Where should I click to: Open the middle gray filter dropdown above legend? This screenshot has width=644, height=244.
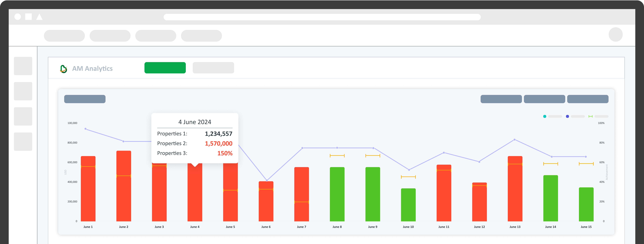[x=544, y=99]
